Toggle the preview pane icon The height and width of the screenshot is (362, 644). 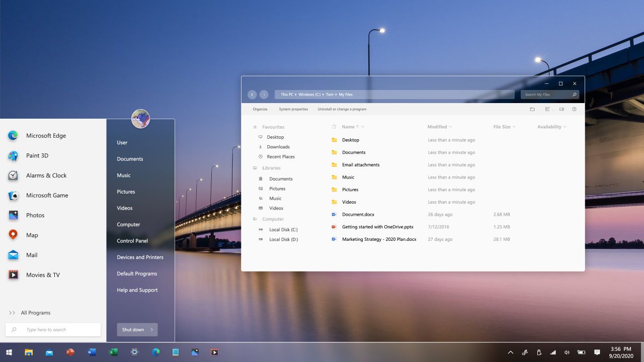pyautogui.click(x=561, y=109)
